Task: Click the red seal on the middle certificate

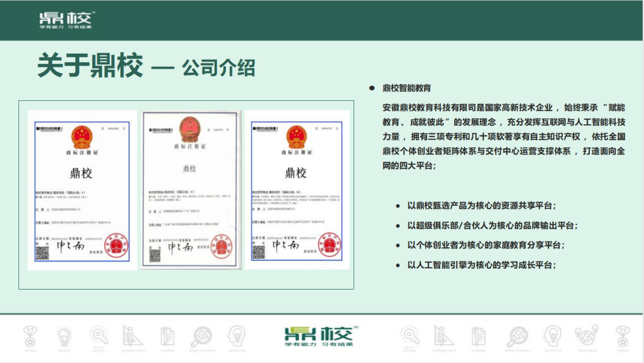Action: (222, 247)
